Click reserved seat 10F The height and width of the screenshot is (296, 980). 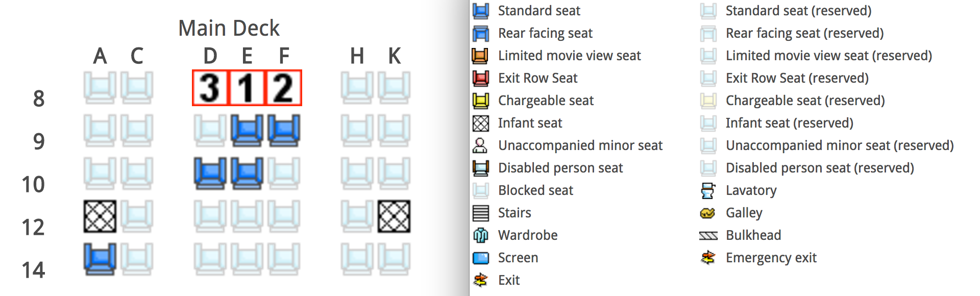click(x=284, y=174)
